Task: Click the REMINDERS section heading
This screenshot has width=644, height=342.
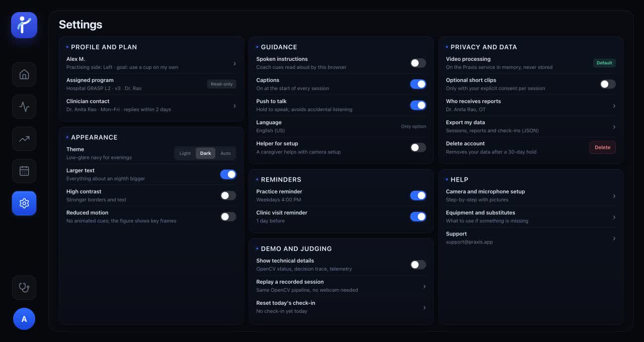Action: pos(281,180)
